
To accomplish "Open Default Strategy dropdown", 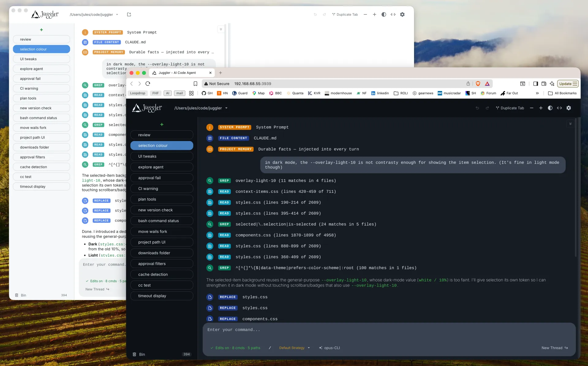I will (295, 348).
